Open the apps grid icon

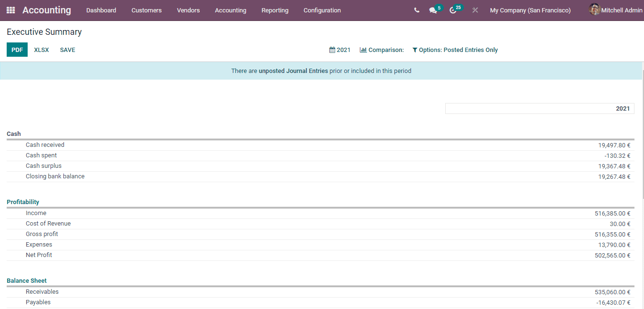pyautogui.click(x=10, y=10)
